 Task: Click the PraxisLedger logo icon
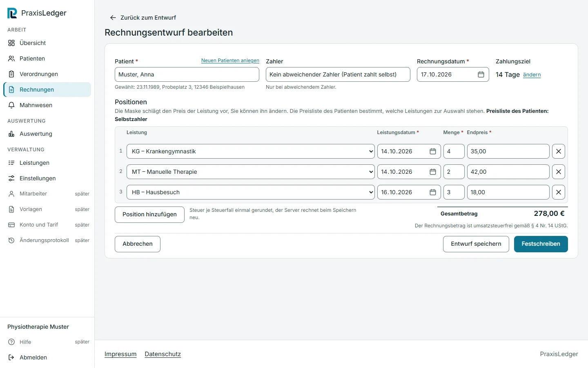click(x=12, y=13)
